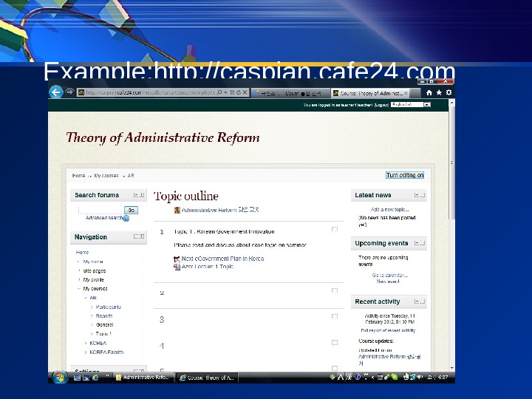
Task: Toggle highlight box for topic 5
Action: pos(335,368)
